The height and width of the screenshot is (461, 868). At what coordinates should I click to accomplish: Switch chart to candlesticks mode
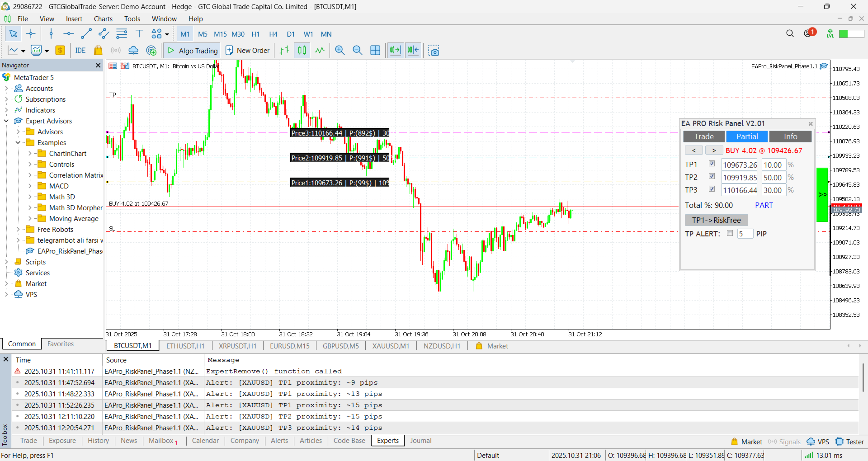click(302, 51)
